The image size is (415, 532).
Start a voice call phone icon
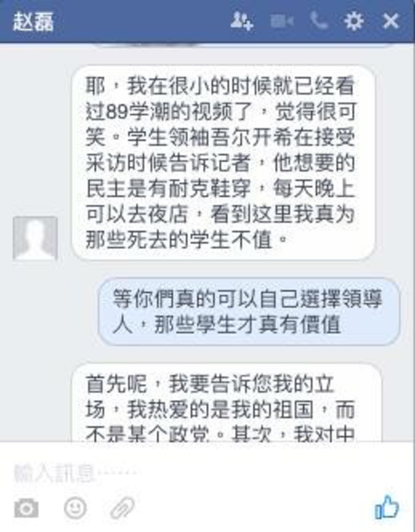(x=318, y=21)
